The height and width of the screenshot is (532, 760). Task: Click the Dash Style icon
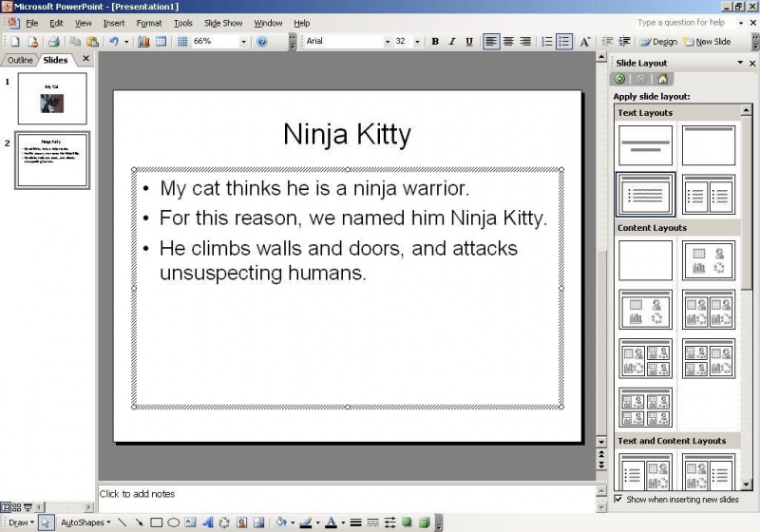(372, 522)
